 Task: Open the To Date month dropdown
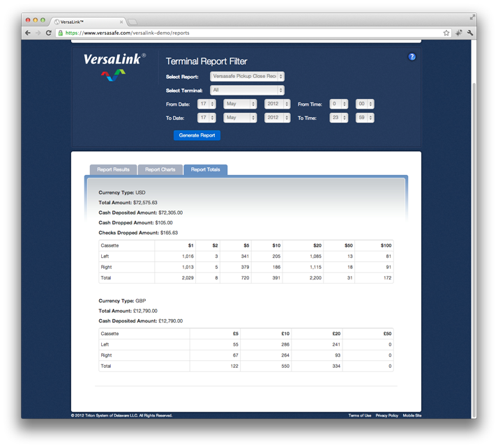240,118
